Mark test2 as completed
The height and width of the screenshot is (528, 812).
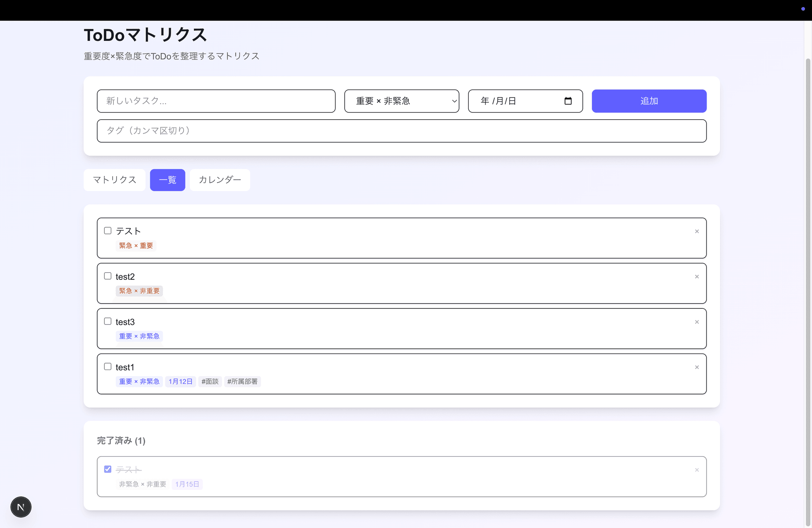(108, 276)
